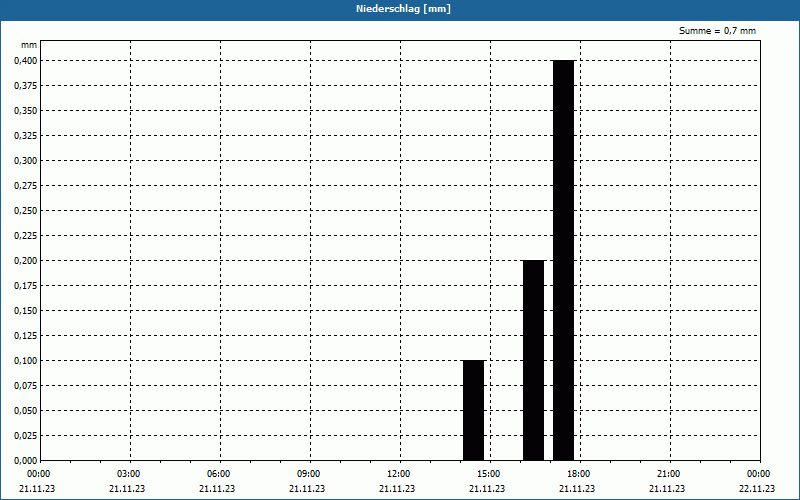This screenshot has height=500, width=800.
Task: Select the bar reaching 0,200 mm
Action: coord(534,360)
